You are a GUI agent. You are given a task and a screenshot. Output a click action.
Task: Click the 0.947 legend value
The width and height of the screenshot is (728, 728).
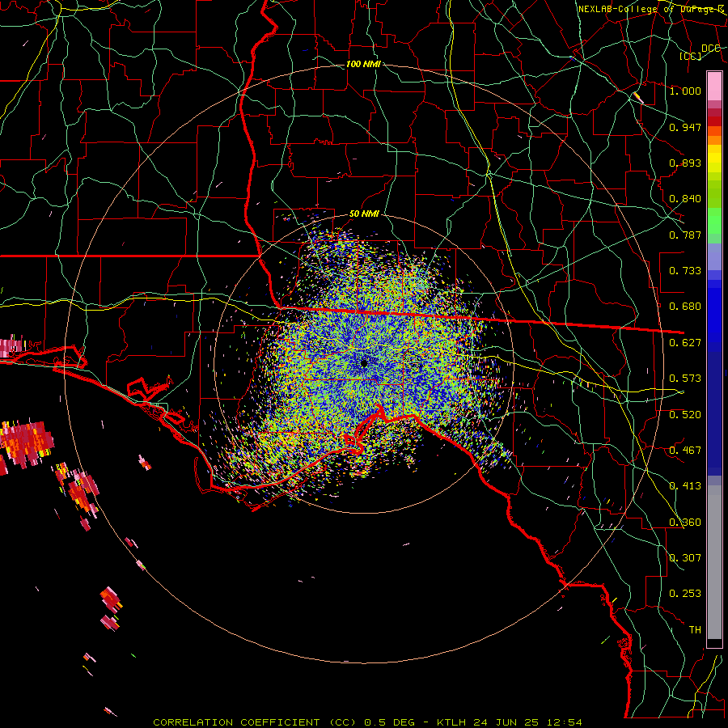(x=685, y=127)
